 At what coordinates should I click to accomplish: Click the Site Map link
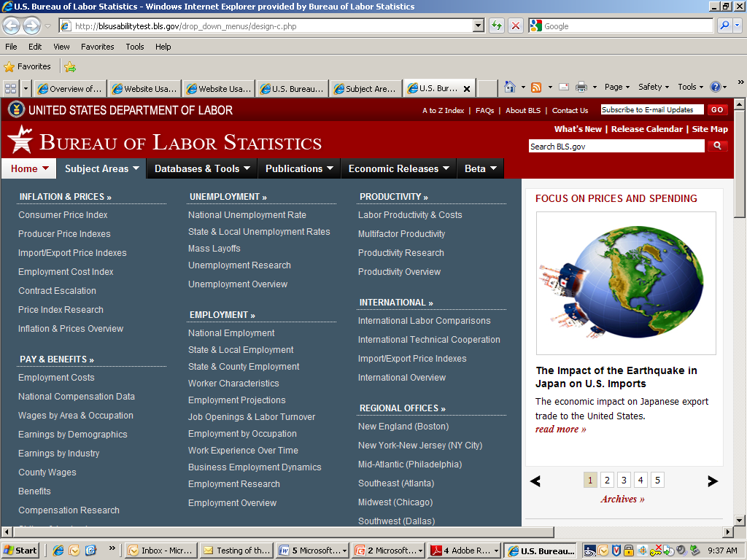pos(710,129)
